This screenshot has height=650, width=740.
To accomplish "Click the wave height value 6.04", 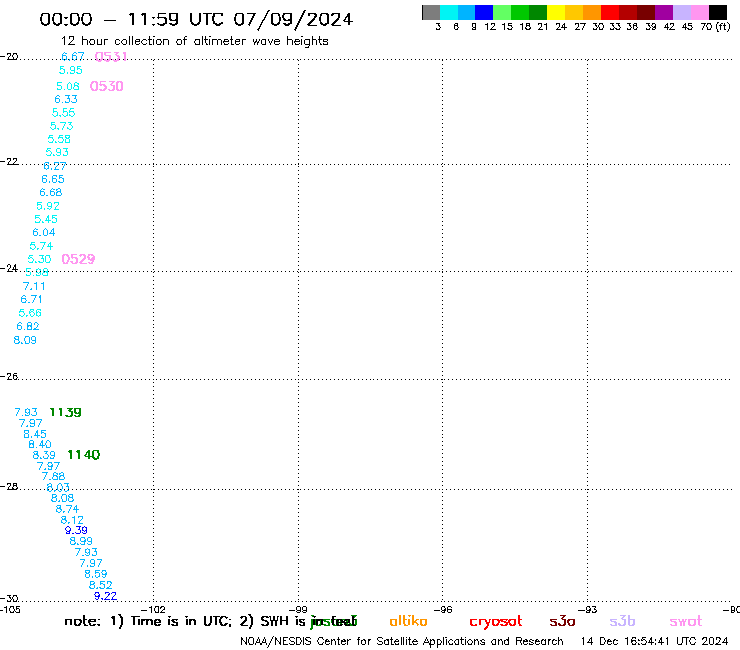I will point(44,232).
